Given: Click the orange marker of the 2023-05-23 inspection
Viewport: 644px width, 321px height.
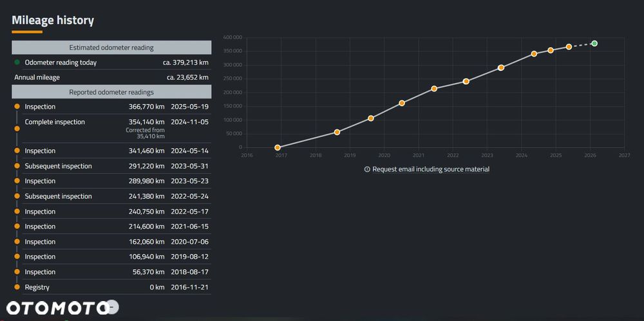Looking at the screenshot, I should (x=17, y=181).
